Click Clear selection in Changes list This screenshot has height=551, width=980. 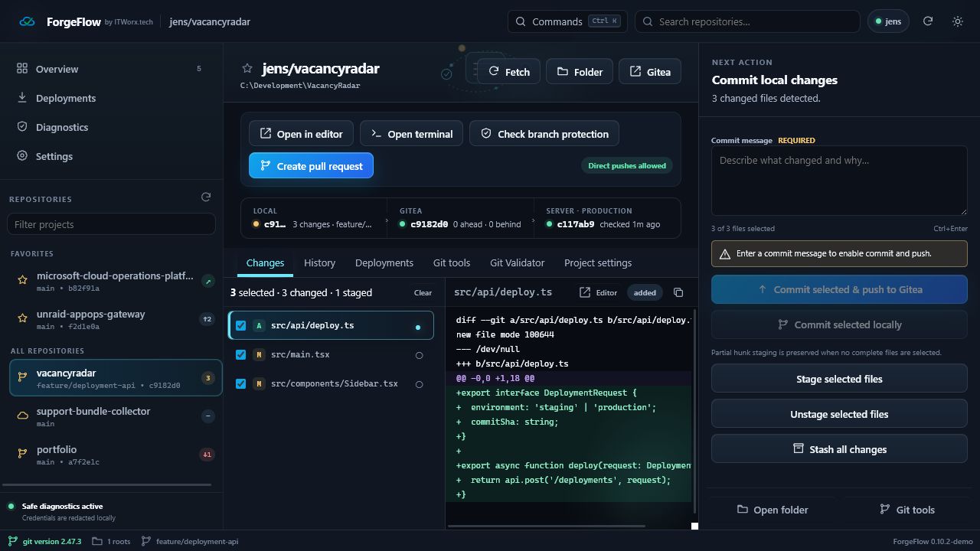pos(423,292)
